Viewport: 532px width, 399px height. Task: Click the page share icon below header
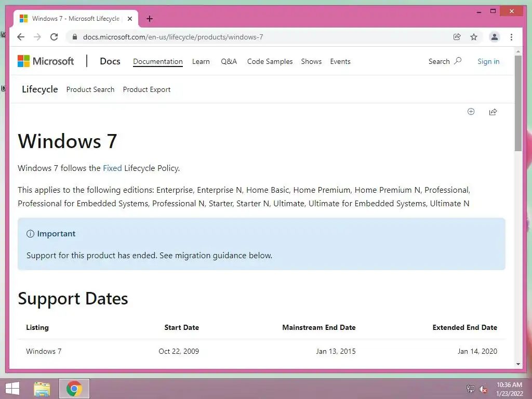(x=493, y=112)
